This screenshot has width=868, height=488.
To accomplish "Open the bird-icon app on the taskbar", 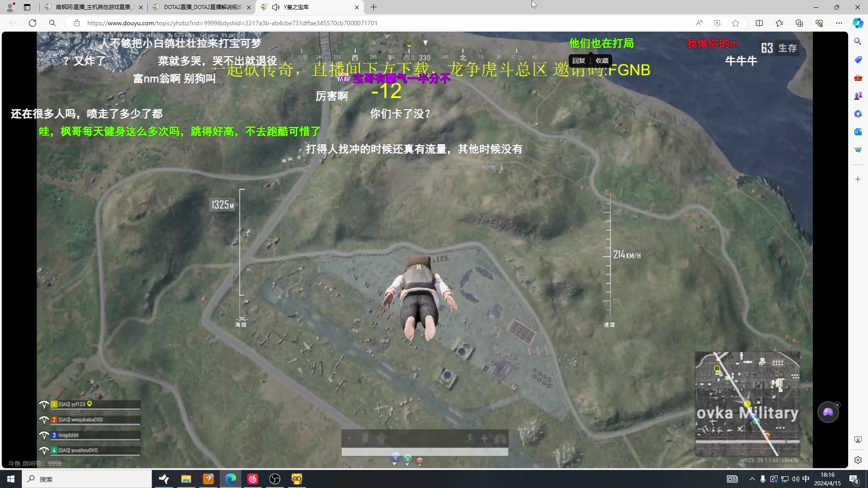I will 164,479.
